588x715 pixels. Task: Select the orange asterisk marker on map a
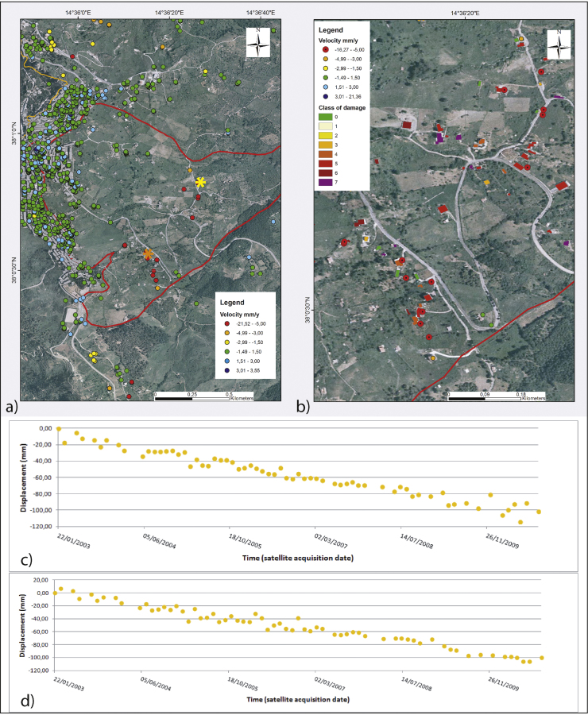pos(148,253)
